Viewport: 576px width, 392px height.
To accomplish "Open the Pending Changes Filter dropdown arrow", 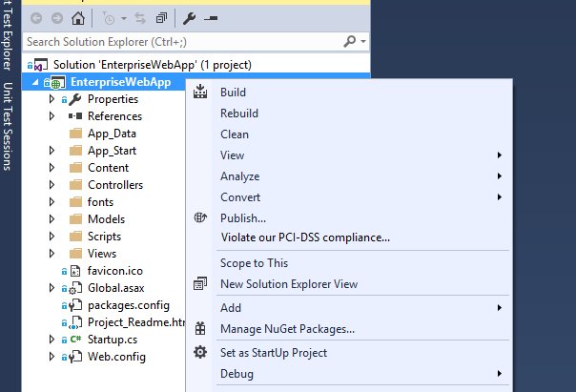I will 124,18.
